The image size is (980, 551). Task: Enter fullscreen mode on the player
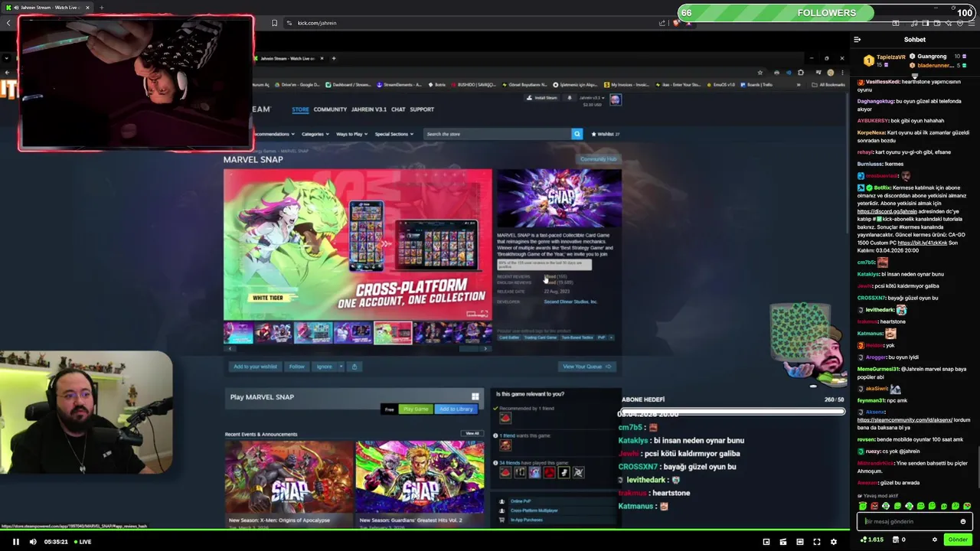817,542
